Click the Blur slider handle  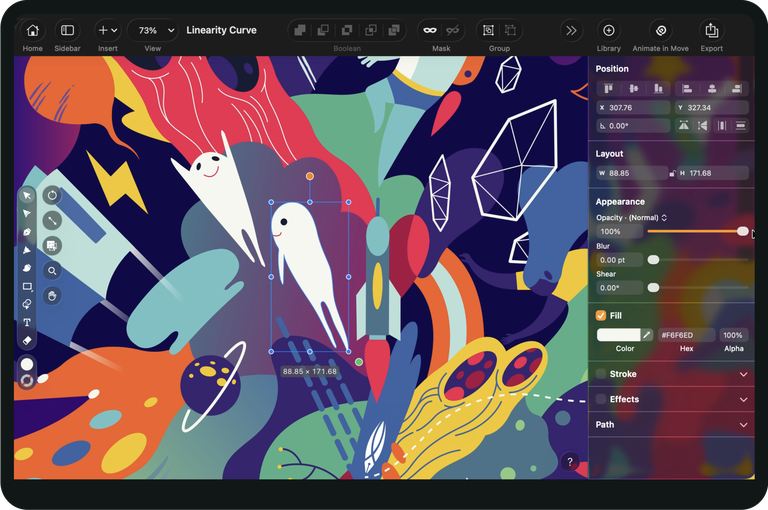(x=653, y=260)
